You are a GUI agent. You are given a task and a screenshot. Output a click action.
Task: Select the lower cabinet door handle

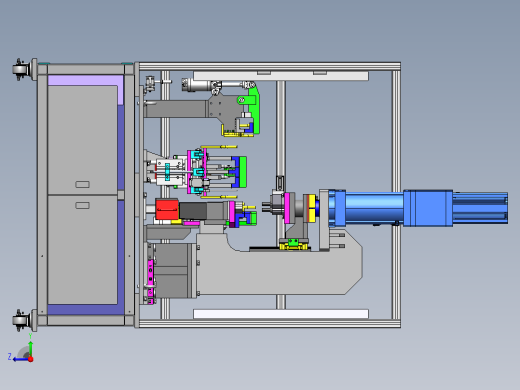click(x=82, y=205)
